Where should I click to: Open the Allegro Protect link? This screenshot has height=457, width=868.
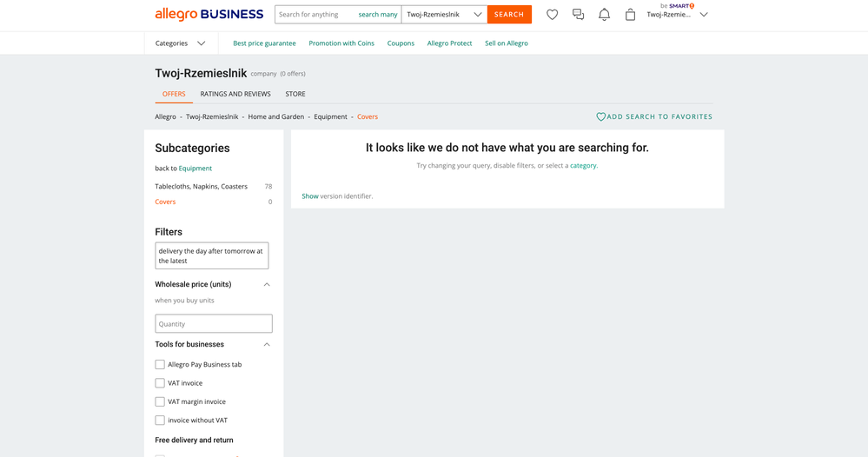coord(449,43)
